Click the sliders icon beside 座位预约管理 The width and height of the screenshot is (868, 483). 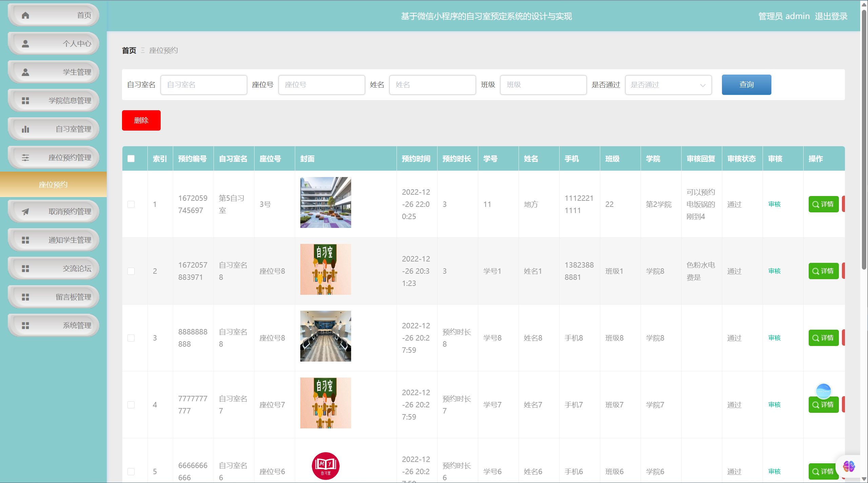click(25, 158)
